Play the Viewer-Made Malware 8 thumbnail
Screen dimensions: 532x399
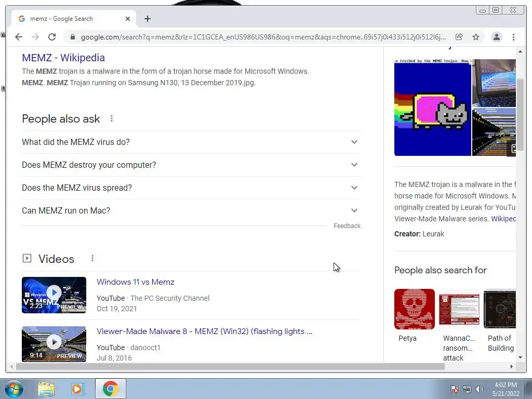[54, 344]
